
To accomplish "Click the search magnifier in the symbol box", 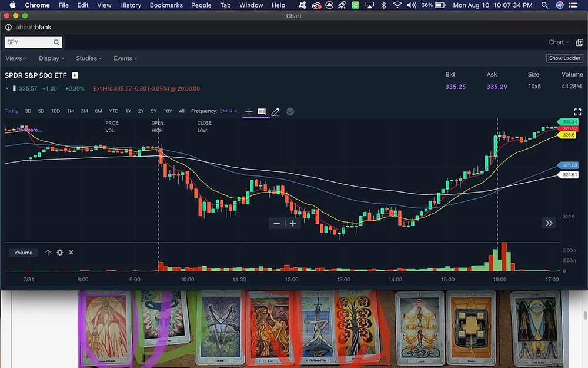I will (56, 42).
